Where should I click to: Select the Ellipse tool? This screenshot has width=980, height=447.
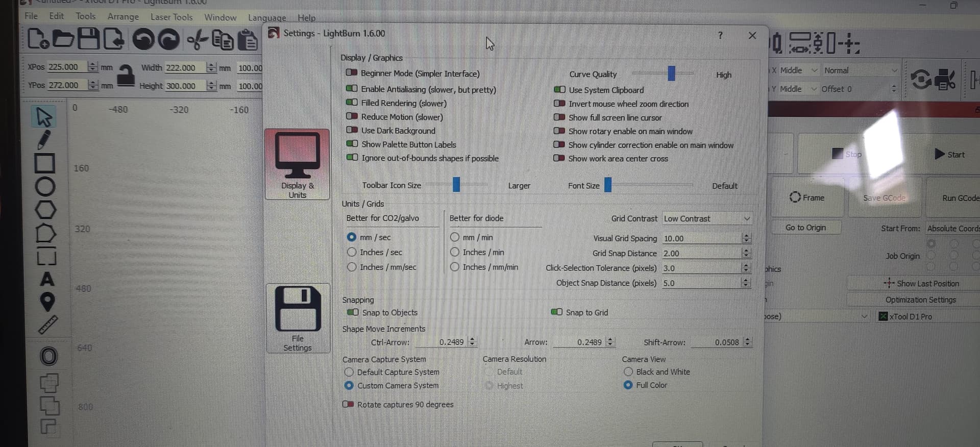(45, 187)
